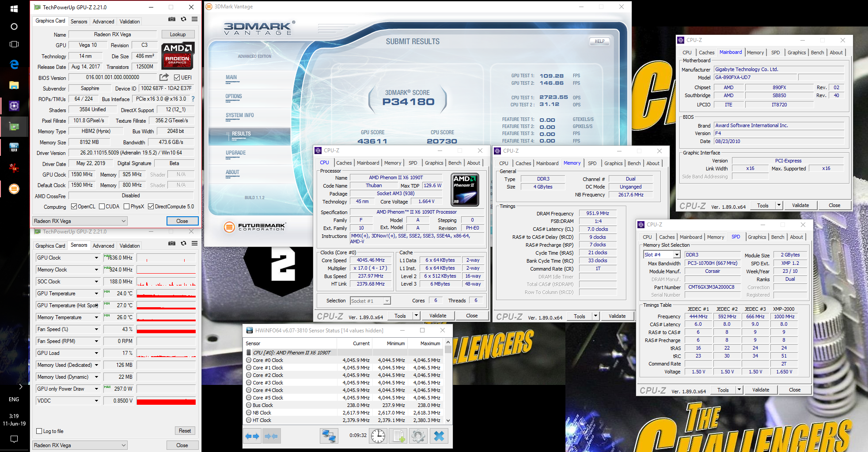Click Close button in GPU-Z Graphics Card window
Screen dimensions: 868x452
[x=182, y=221]
